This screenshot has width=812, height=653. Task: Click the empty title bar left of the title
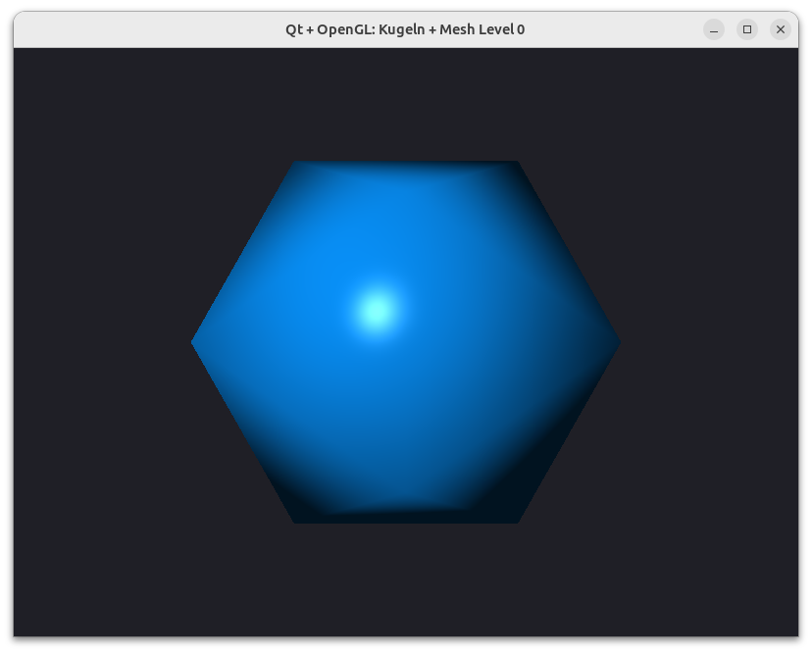click(150, 29)
